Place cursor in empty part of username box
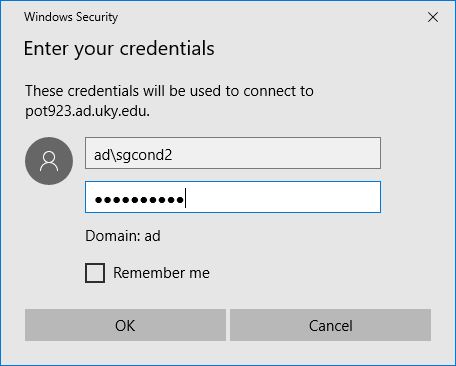Screen dimensions: 456x366 [x=277, y=153]
